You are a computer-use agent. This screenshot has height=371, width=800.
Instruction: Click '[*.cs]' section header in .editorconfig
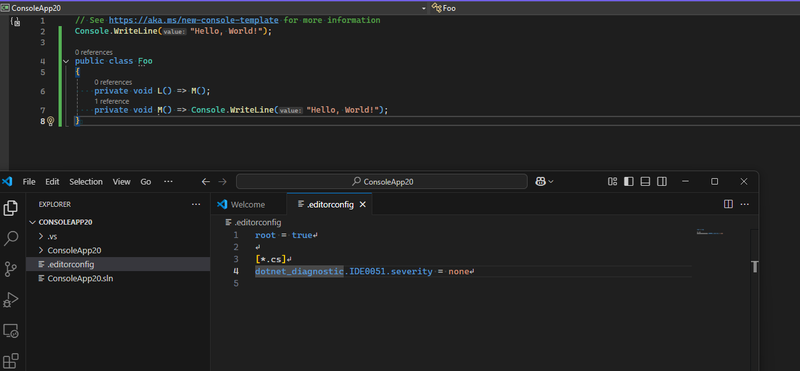pyautogui.click(x=271, y=260)
